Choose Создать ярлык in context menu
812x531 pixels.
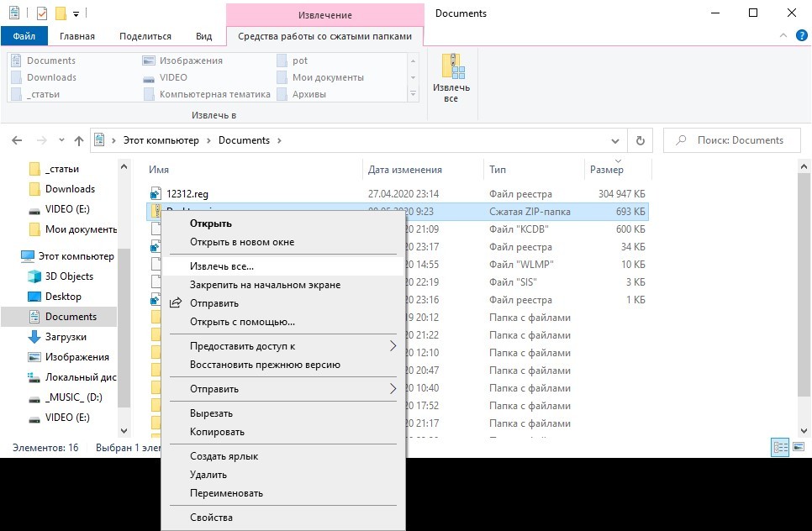[x=282, y=456]
